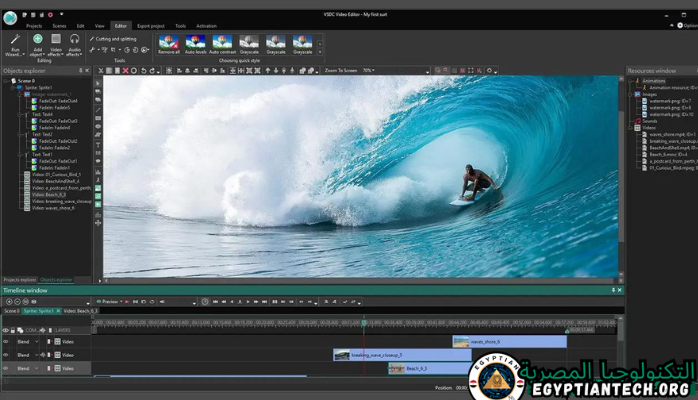Image resolution: width=698 pixels, height=400 pixels.
Task: Collapse the Text: Text4 tree node
Action: 20,114
